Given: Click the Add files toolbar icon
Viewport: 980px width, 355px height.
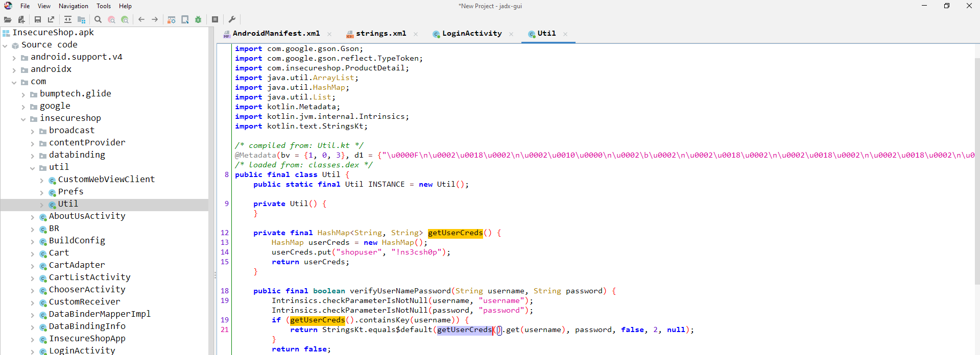Looking at the screenshot, I should pos(21,19).
